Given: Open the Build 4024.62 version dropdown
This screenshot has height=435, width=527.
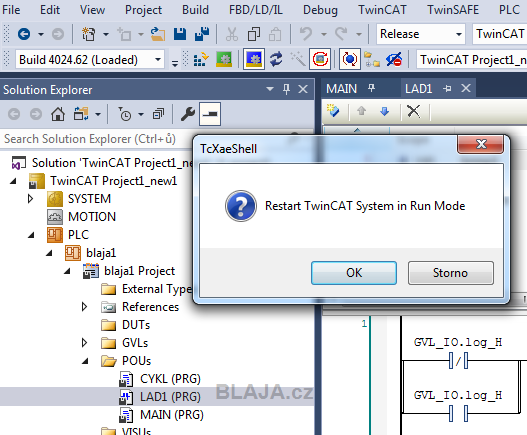Looking at the screenshot, I should [158, 60].
